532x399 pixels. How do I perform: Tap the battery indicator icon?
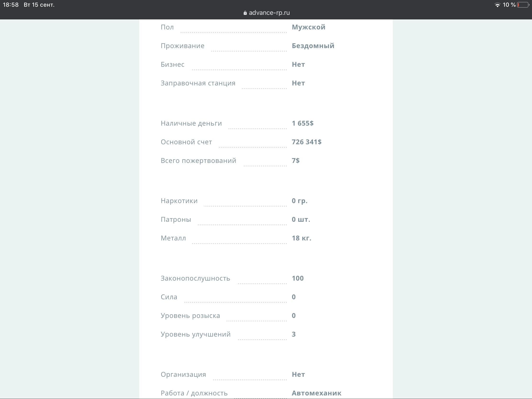(523, 5)
